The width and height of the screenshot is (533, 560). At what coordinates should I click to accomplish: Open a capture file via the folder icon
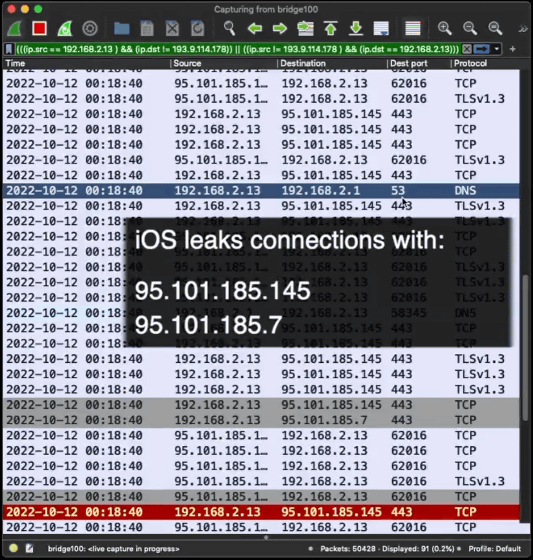(122, 29)
